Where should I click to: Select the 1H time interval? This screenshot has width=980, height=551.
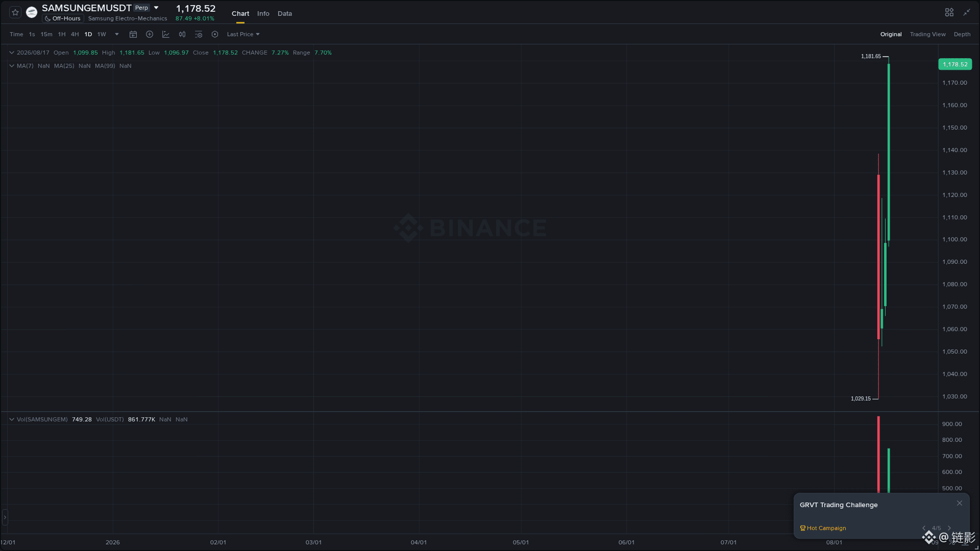tap(62, 34)
